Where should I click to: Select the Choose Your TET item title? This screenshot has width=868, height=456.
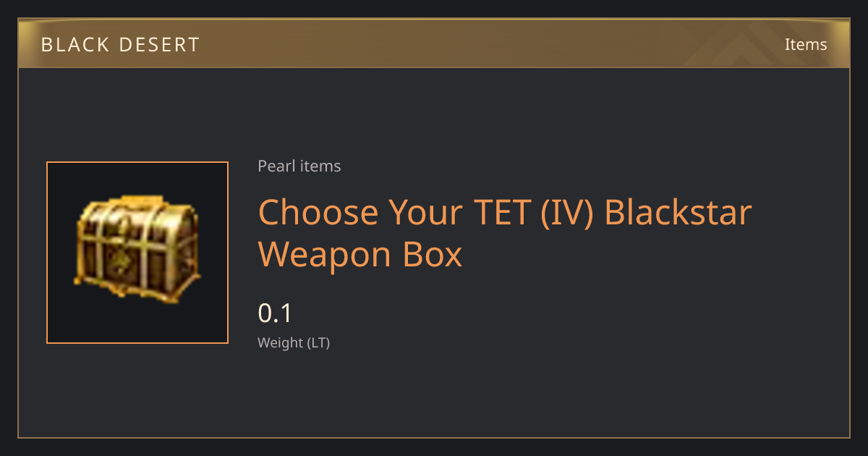click(x=505, y=233)
